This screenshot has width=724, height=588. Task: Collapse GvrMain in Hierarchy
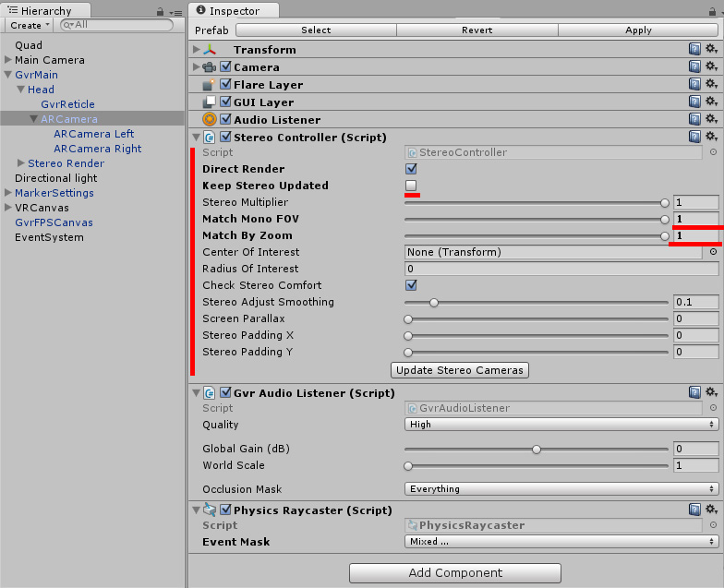[x=7, y=75]
